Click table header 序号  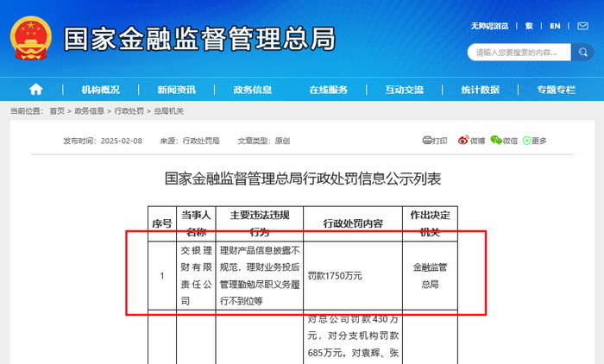162,223
